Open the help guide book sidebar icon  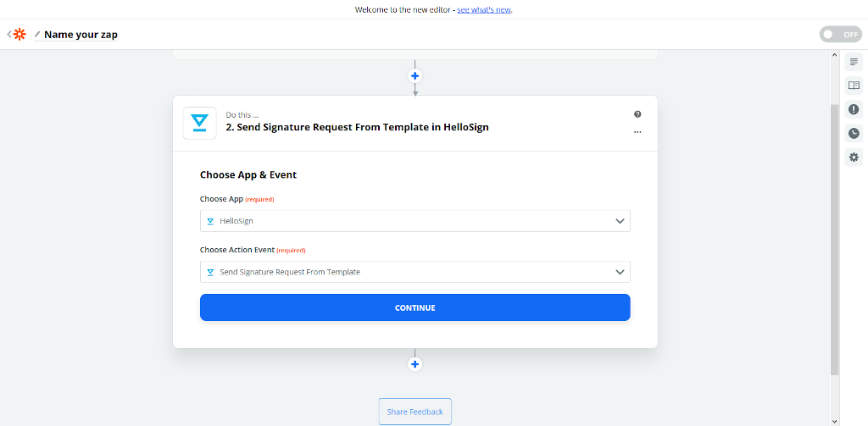click(854, 86)
